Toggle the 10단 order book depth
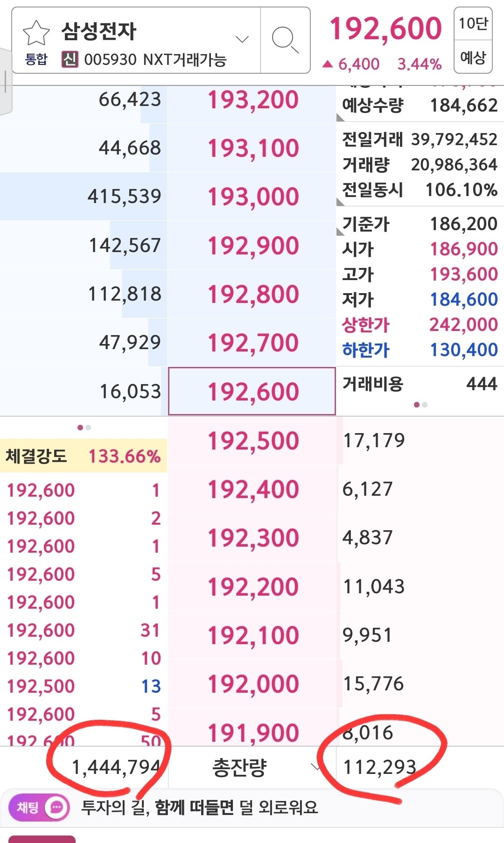 pyautogui.click(x=473, y=23)
